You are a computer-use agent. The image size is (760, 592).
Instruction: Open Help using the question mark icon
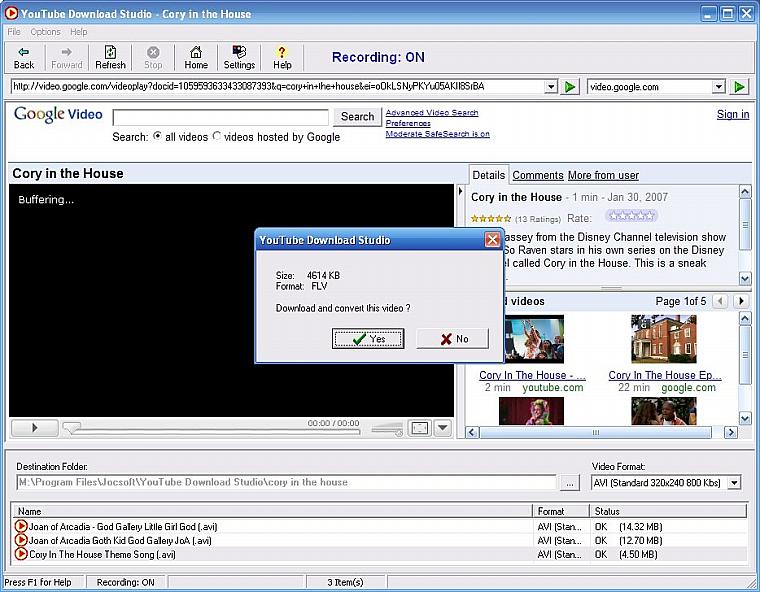click(x=282, y=58)
